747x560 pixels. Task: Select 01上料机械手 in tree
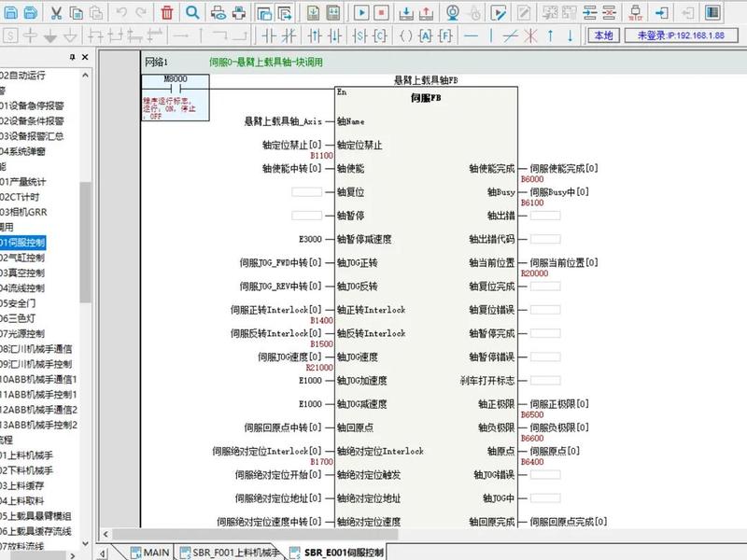pyautogui.click(x=27, y=455)
